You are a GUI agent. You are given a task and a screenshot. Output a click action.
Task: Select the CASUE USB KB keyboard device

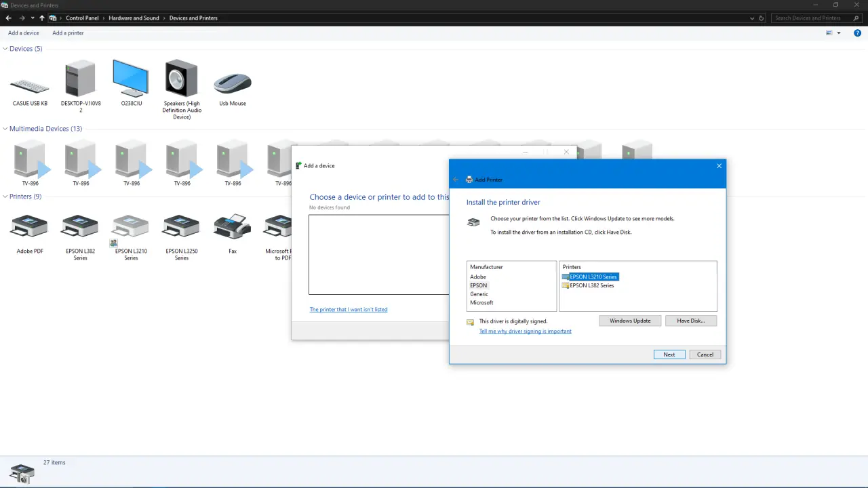coord(30,84)
